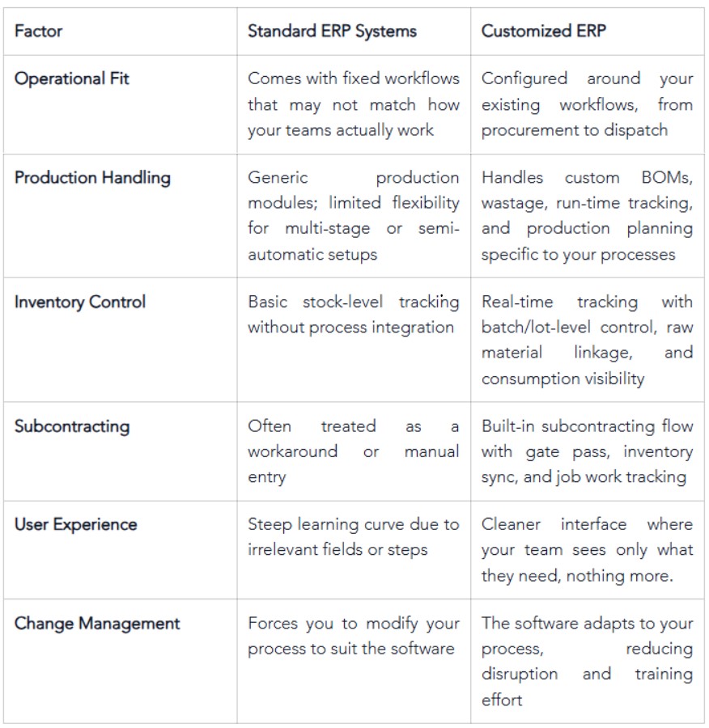Click the Production Handling row label

[92, 178]
